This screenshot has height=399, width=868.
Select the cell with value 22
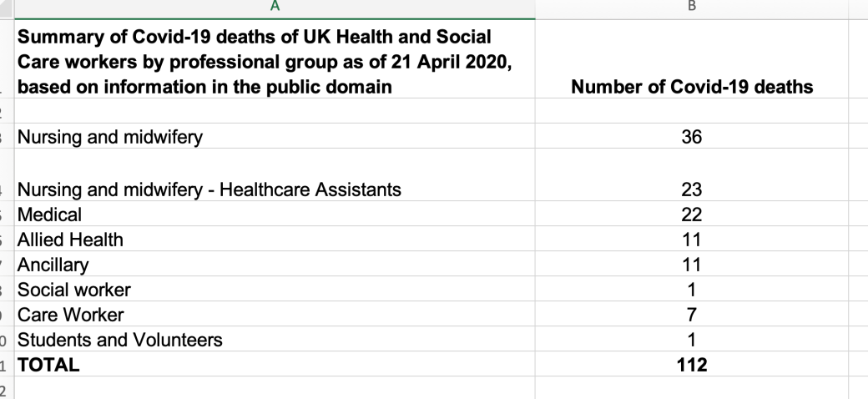(x=691, y=215)
